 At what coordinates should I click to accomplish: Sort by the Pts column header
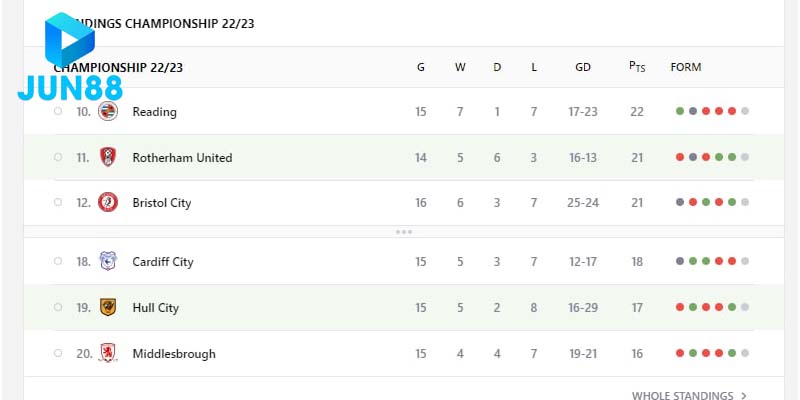tap(637, 67)
